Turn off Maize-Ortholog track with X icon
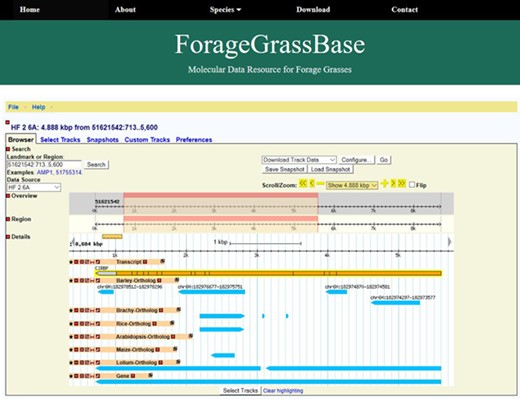The width and height of the screenshot is (520, 399). point(82,350)
